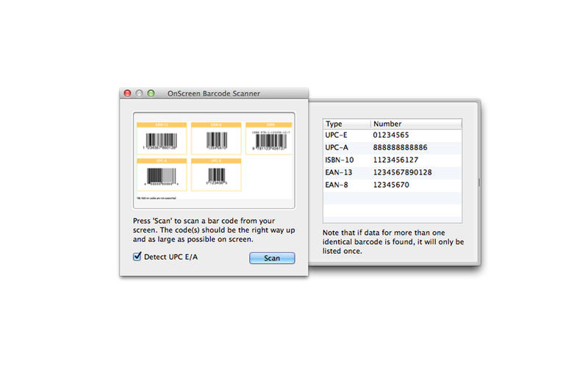Click the bottom-middle UPC barcode in preview

click(216, 174)
